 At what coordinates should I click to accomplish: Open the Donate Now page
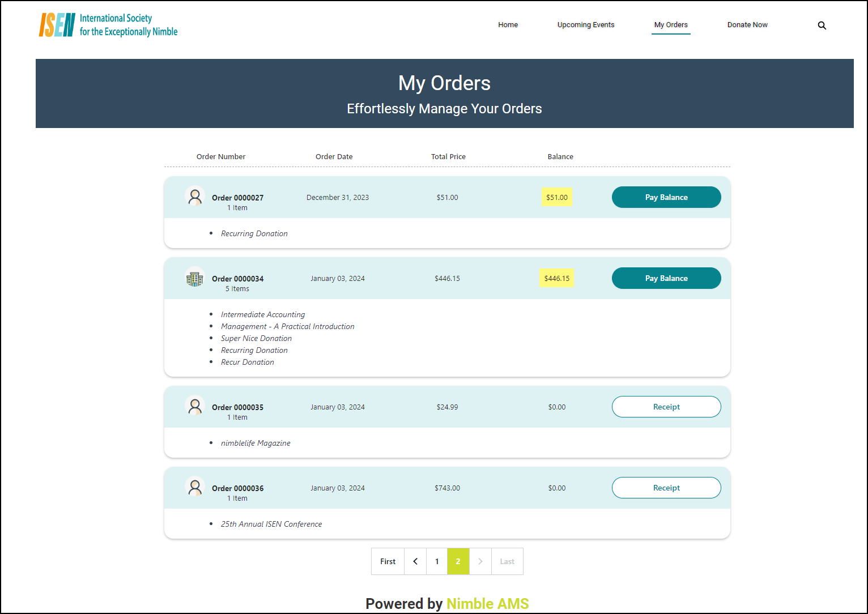tap(747, 25)
